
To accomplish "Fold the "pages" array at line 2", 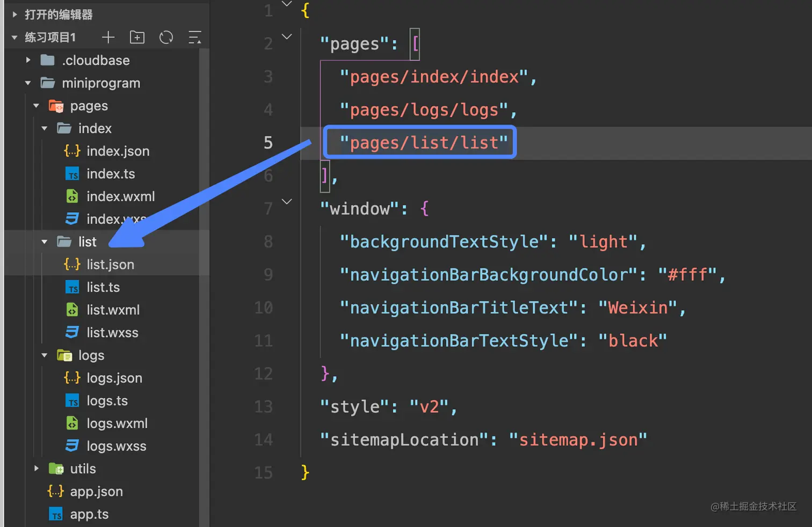I will [287, 37].
